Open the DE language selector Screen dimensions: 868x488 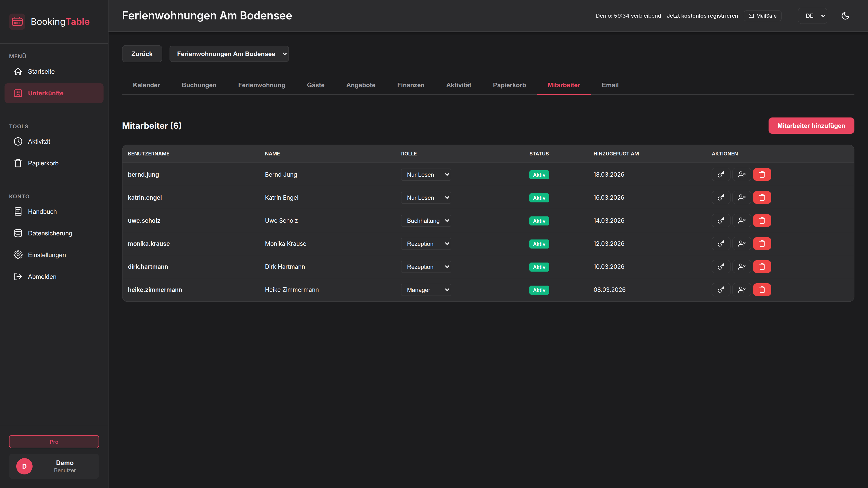coord(812,16)
